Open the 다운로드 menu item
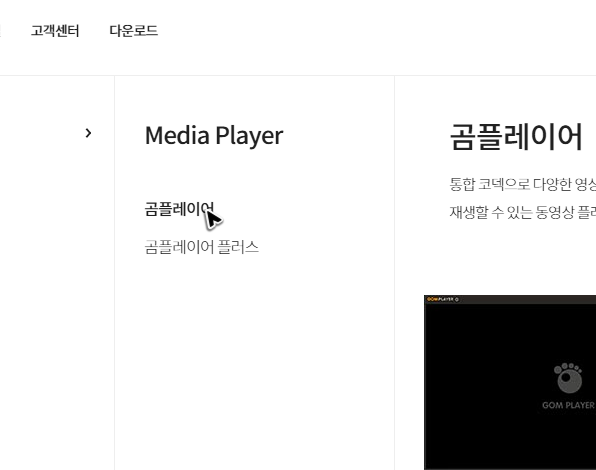 (133, 31)
